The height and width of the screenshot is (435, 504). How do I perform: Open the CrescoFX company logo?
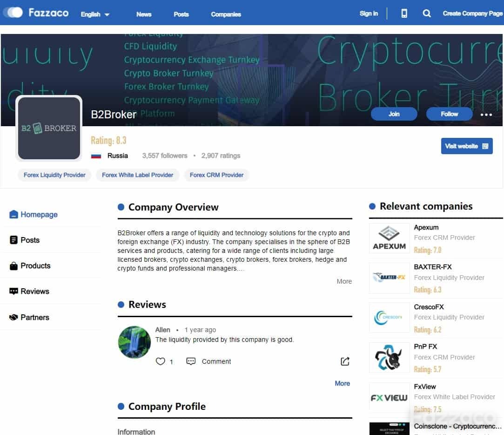(x=389, y=318)
